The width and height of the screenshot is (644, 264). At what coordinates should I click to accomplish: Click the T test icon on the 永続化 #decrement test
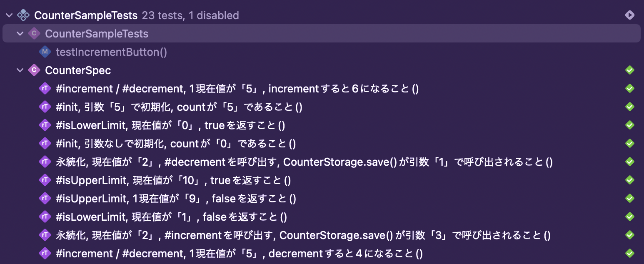45,162
